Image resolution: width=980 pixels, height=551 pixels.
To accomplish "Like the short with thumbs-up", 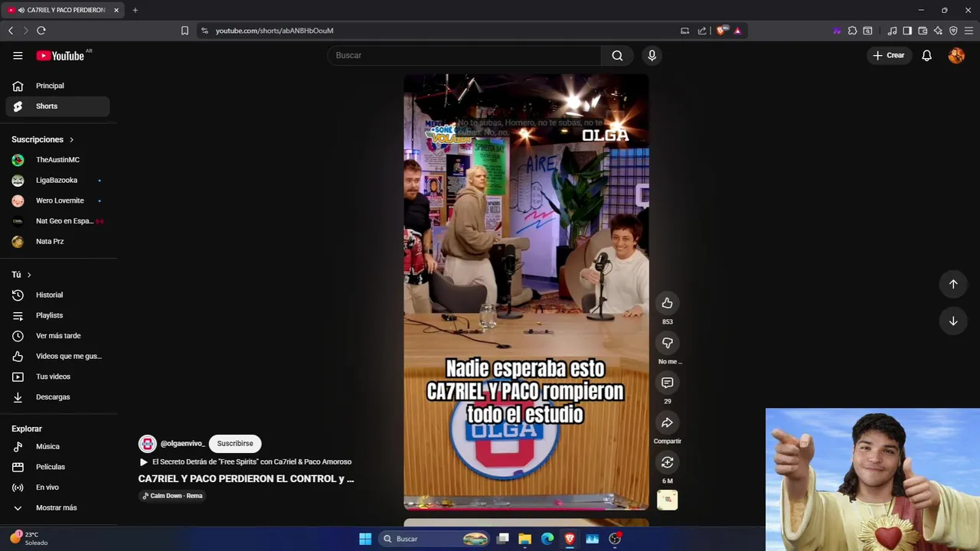I will [667, 303].
